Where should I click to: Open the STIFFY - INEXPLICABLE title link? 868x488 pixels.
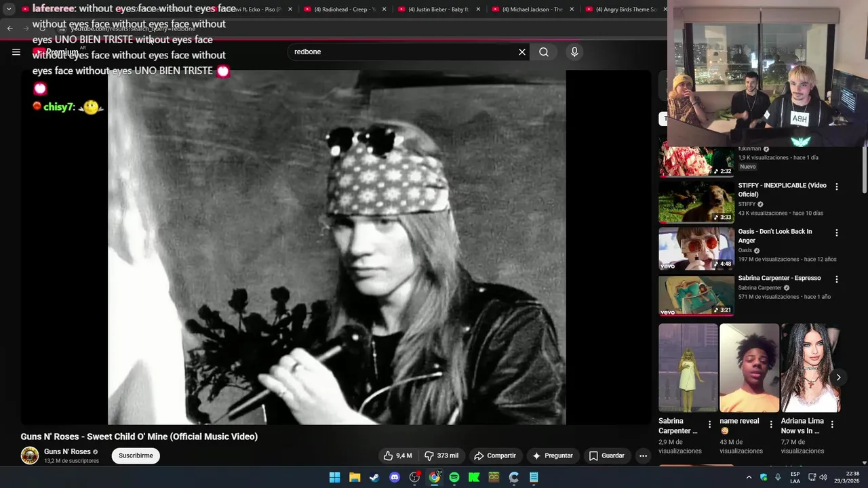point(782,190)
